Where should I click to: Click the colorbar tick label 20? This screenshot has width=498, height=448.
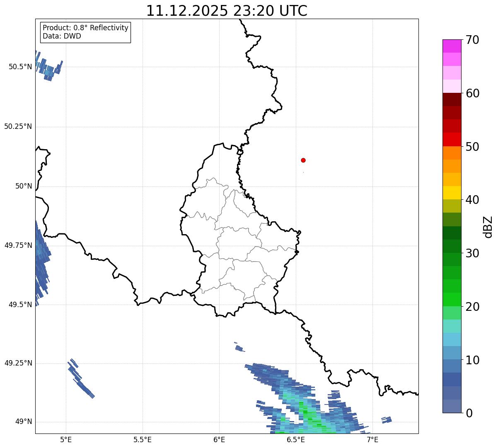point(472,307)
